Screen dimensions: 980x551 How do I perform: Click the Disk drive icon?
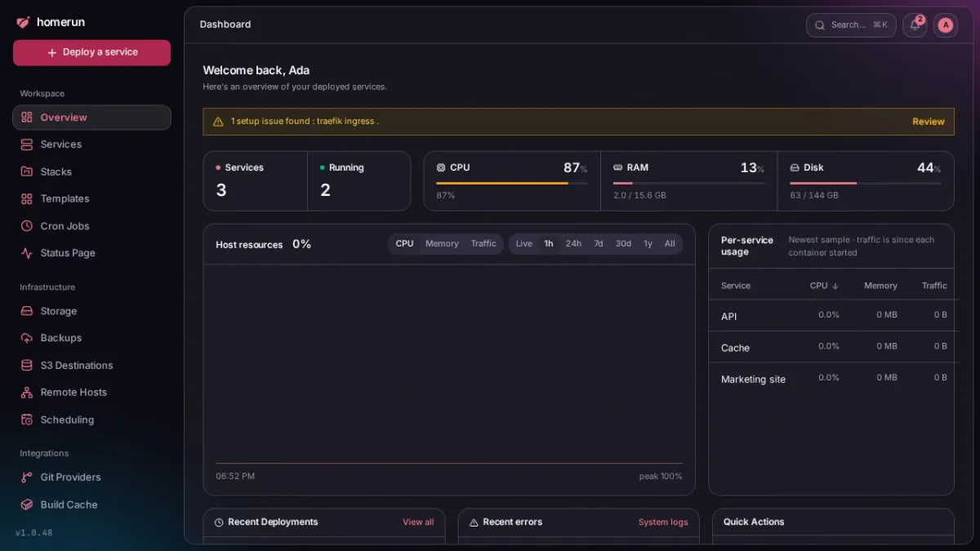795,167
